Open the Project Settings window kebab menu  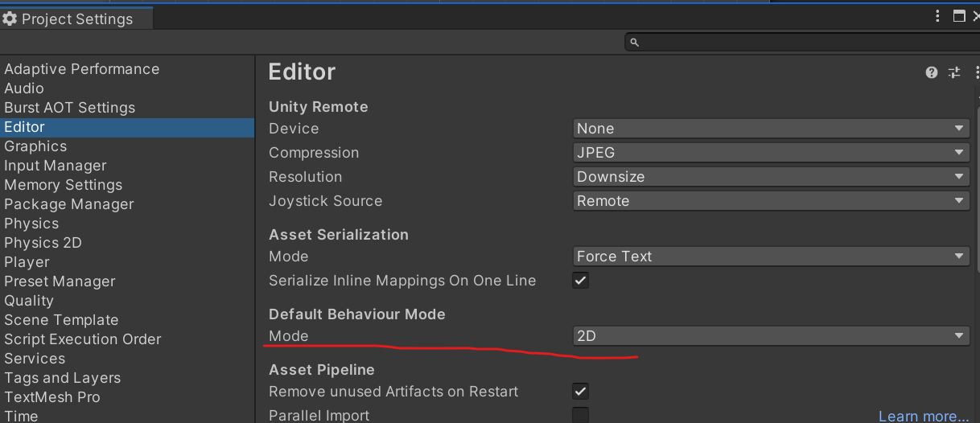tap(937, 16)
